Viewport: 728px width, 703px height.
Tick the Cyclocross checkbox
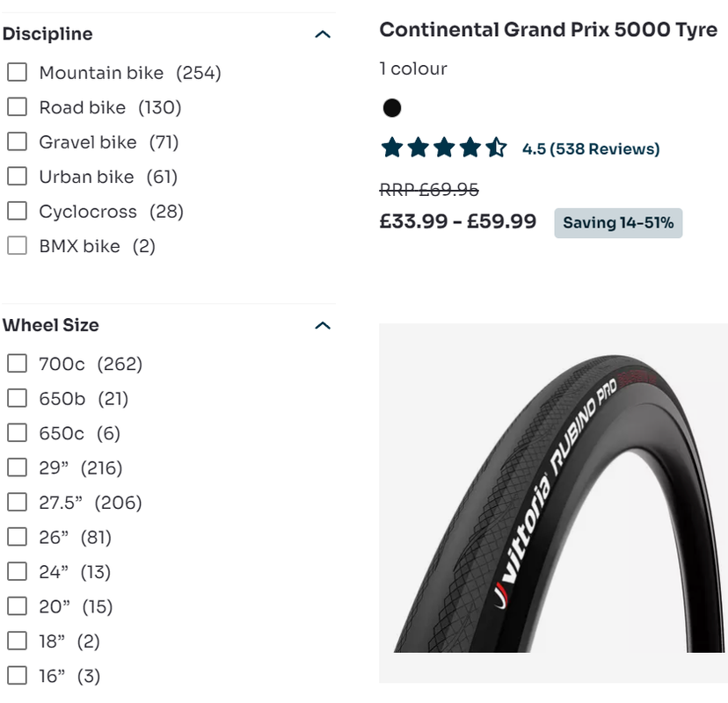[x=18, y=212]
